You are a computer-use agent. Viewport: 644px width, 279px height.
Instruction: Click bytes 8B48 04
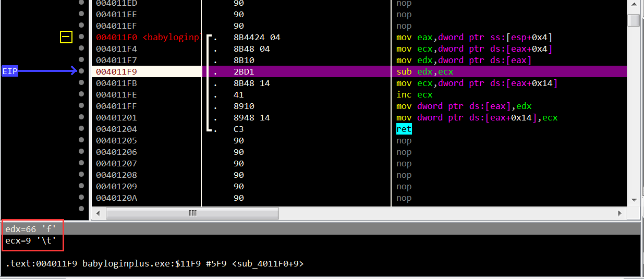(251, 49)
